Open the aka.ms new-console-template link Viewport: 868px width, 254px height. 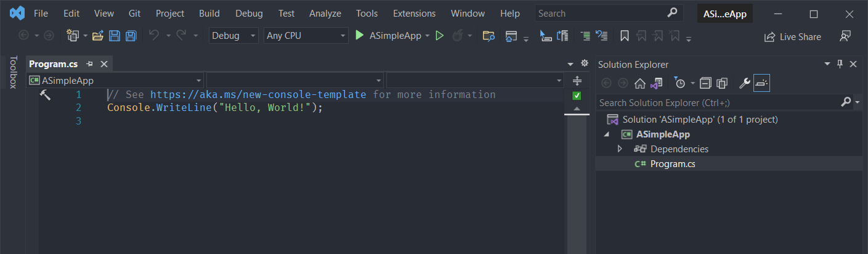(x=258, y=94)
